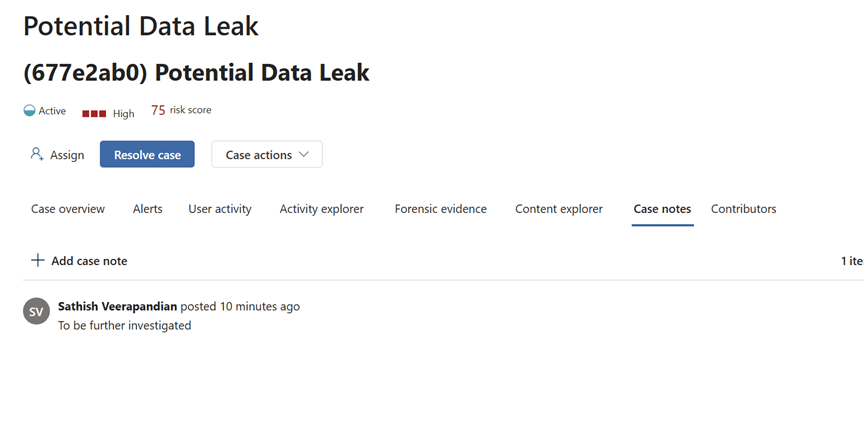Switch to the Alerts tab
The image size is (864, 436).
[148, 209]
